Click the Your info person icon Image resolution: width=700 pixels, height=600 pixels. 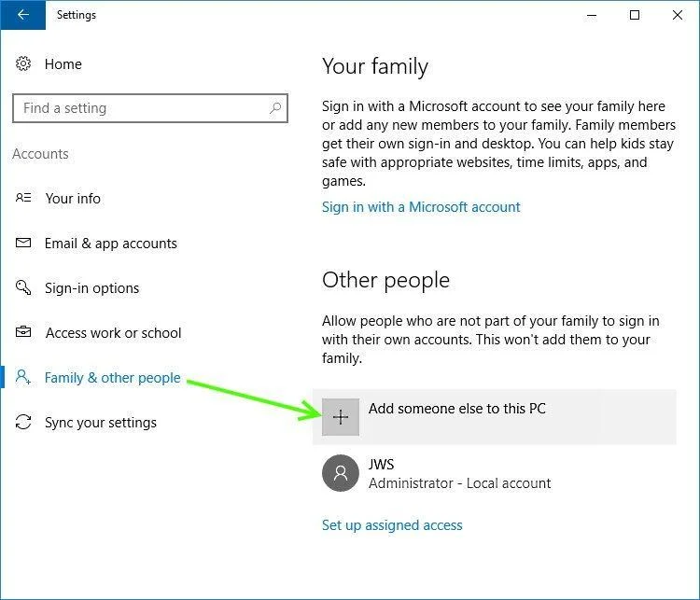pyautogui.click(x=23, y=197)
